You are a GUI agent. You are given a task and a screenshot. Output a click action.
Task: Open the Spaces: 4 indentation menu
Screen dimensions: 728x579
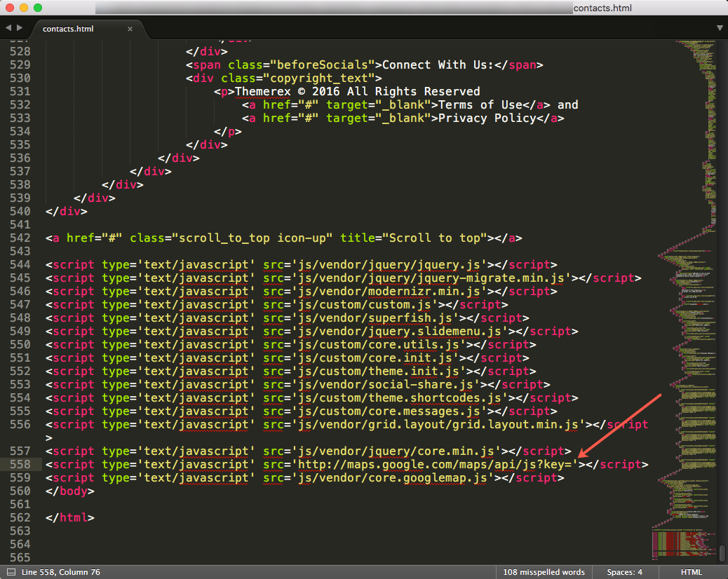[x=624, y=572]
